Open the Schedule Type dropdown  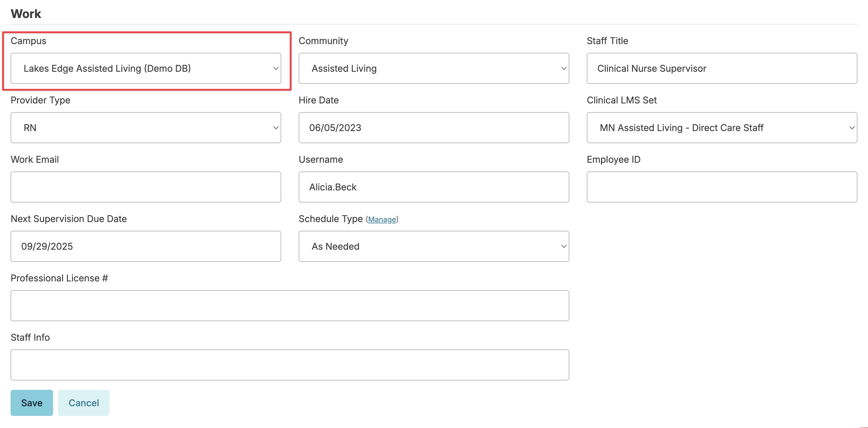click(433, 246)
